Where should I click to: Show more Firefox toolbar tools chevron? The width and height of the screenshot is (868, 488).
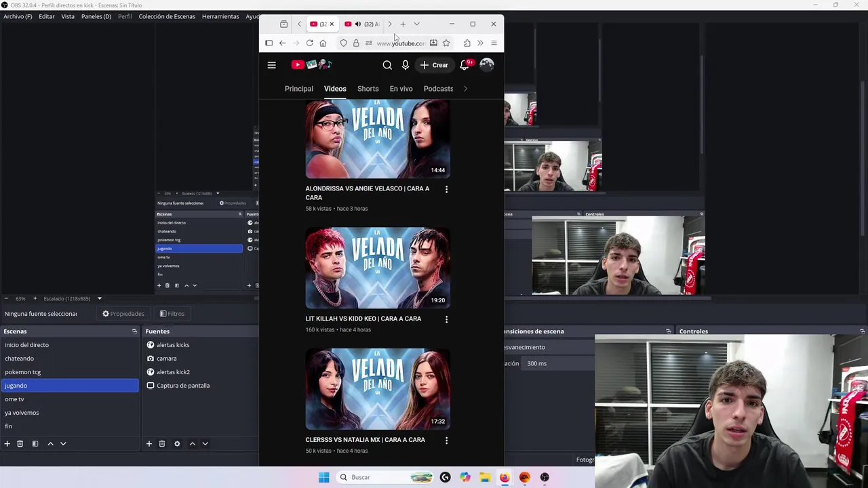click(x=480, y=43)
